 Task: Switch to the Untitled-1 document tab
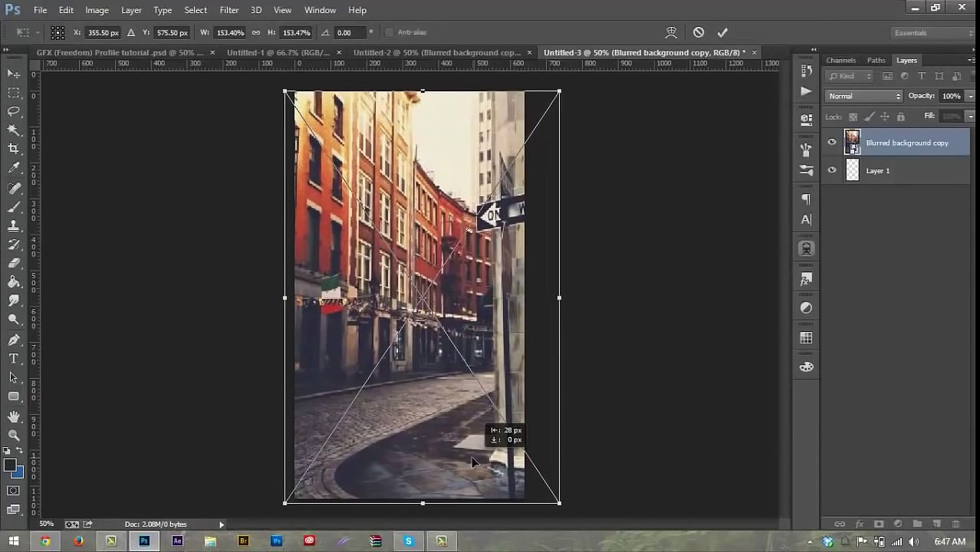(x=278, y=52)
